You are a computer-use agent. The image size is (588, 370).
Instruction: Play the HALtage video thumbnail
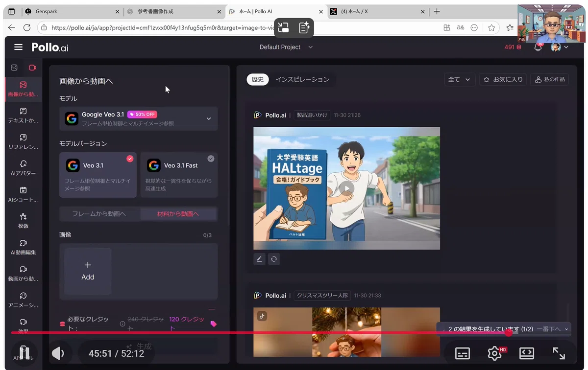pos(346,188)
